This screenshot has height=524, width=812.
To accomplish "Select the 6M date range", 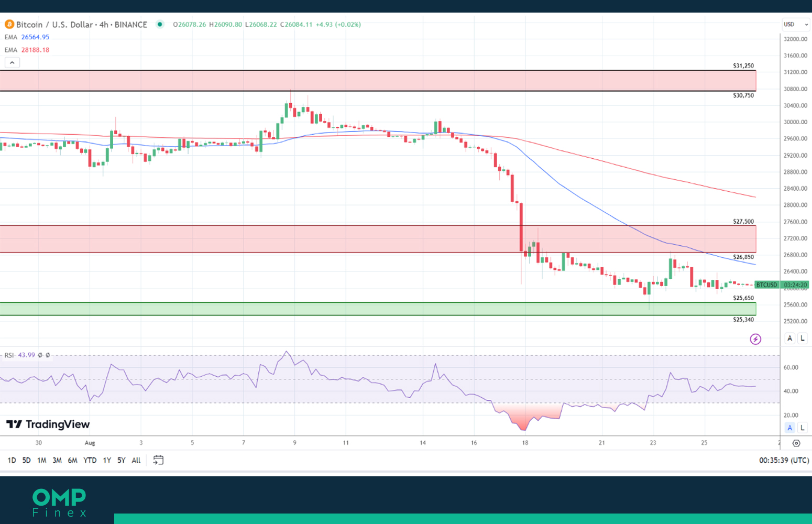I will [x=73, y=460].
